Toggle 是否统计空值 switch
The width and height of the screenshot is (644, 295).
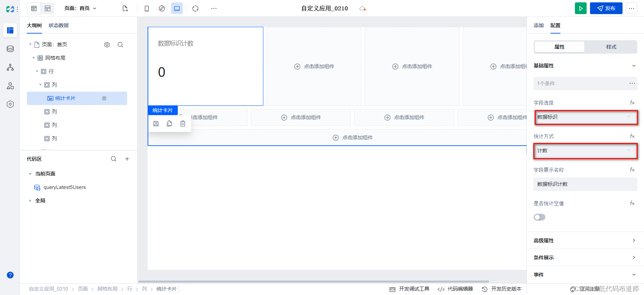[539, 217]
